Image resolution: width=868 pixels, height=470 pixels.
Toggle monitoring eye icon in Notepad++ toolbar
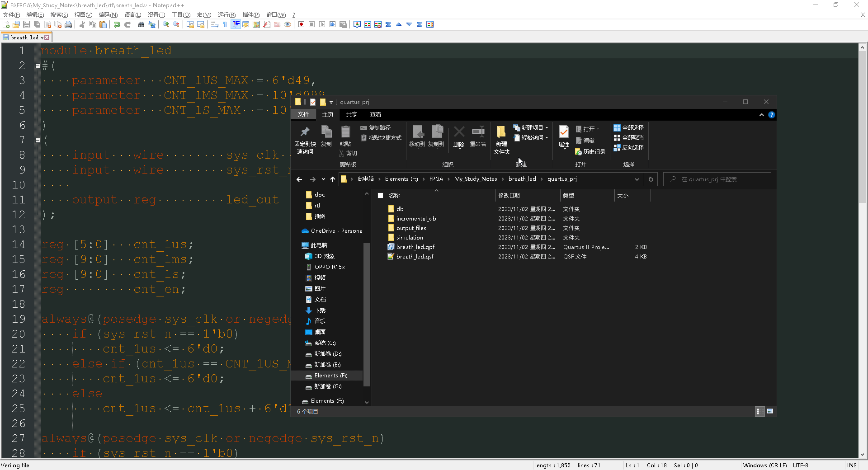click(x=288, y=24)
